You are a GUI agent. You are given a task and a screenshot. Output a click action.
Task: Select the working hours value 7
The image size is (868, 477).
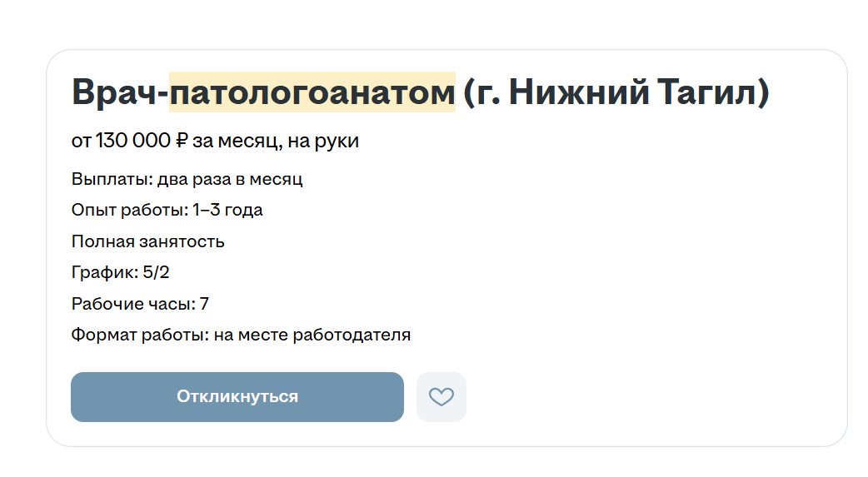pyautogui.click(x=204, y=304)
